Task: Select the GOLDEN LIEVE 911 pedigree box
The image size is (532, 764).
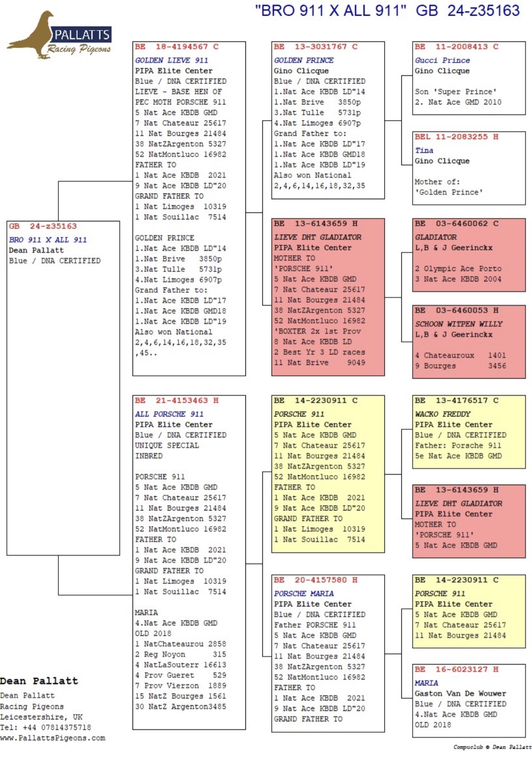Action: 189,209
